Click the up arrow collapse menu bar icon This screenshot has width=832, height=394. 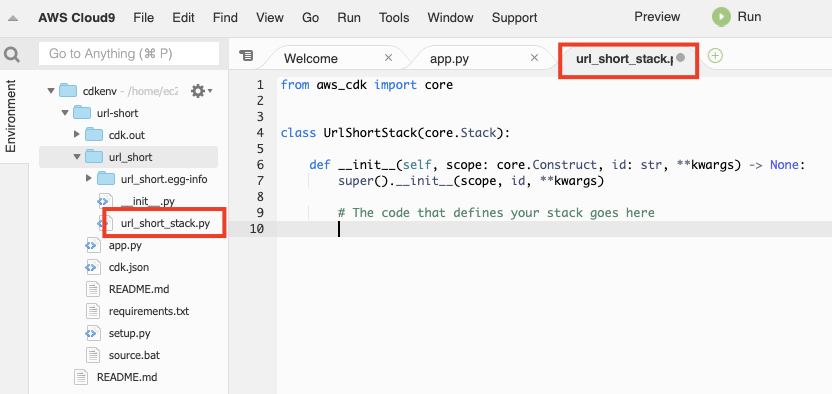13,18
